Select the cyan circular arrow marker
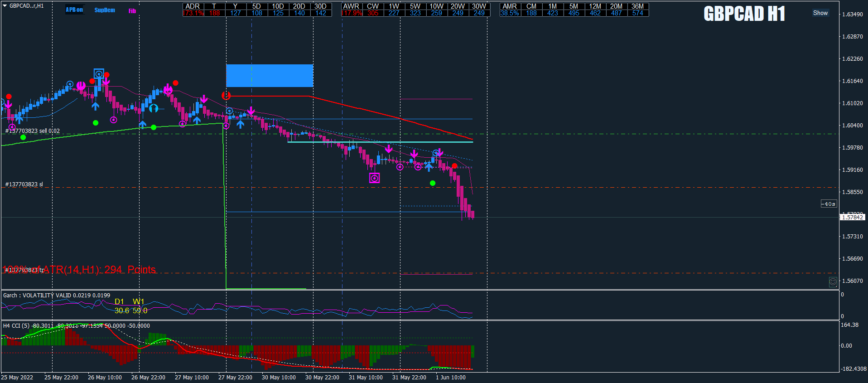 [154, 108]
